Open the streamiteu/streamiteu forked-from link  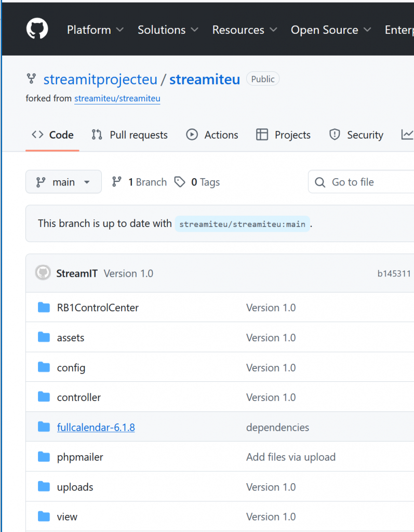(x=117, y=98)
